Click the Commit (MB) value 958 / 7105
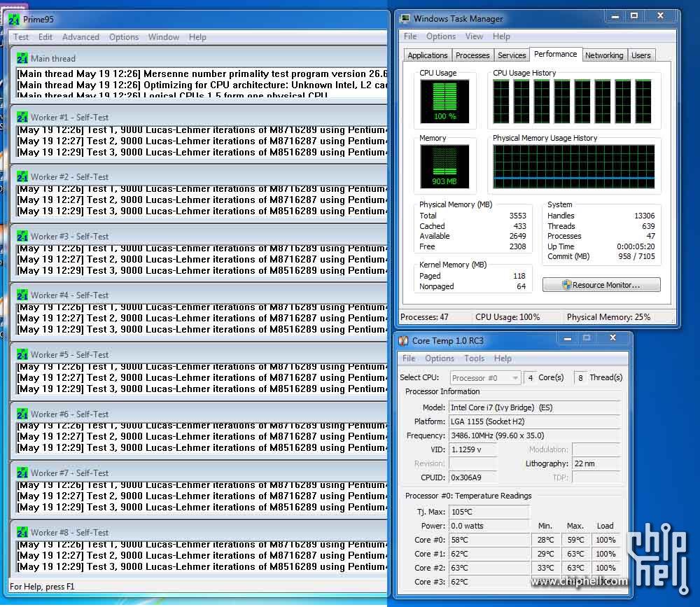Viewport: 700px width, 607px height. point(636,256)
